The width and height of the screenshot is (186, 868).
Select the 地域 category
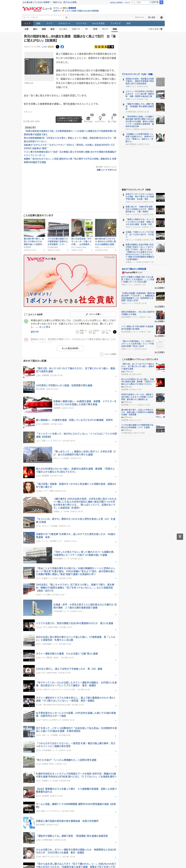pos(115,29)
